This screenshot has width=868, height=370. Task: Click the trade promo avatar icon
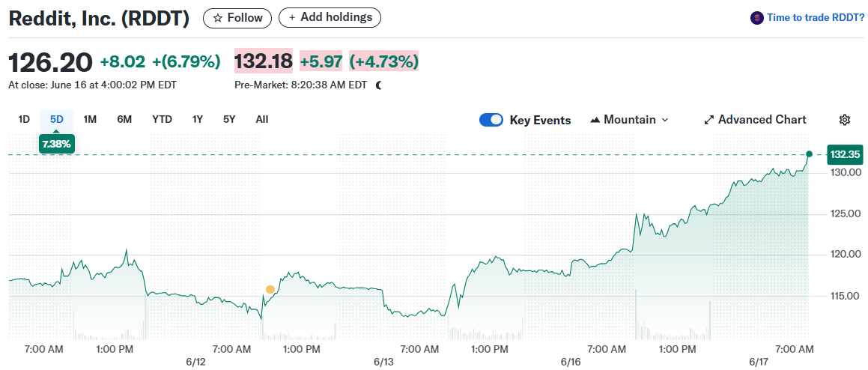click(756, 18)
